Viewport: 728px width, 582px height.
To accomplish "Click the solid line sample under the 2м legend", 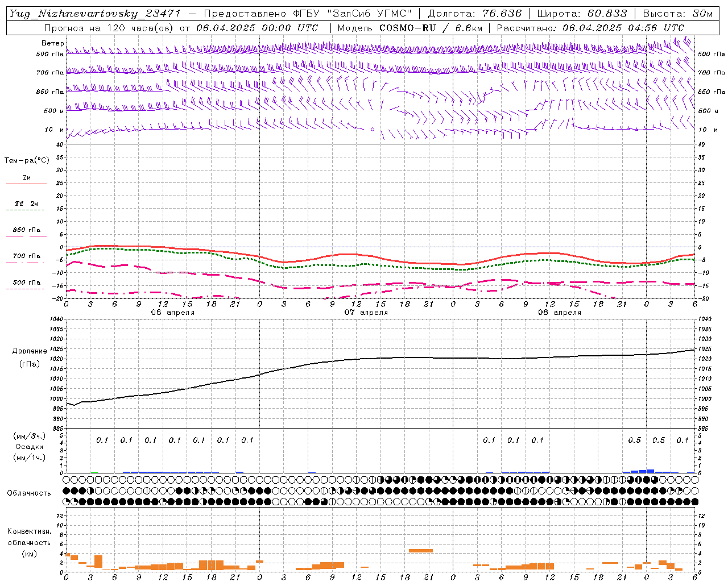I will click(26, 184).
